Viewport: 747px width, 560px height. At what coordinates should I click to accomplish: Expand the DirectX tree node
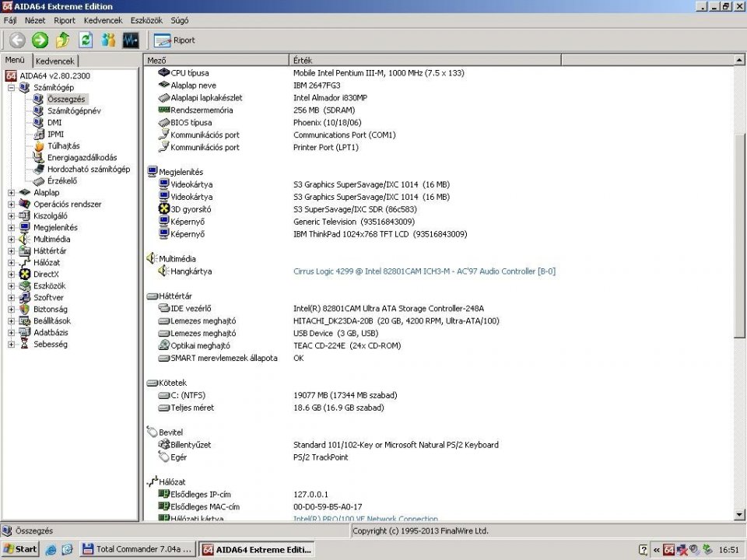tap(11, 275)
